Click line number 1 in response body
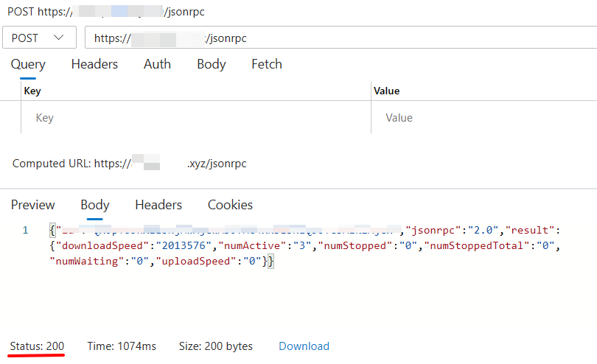597x364 pixels. (25, 231)
